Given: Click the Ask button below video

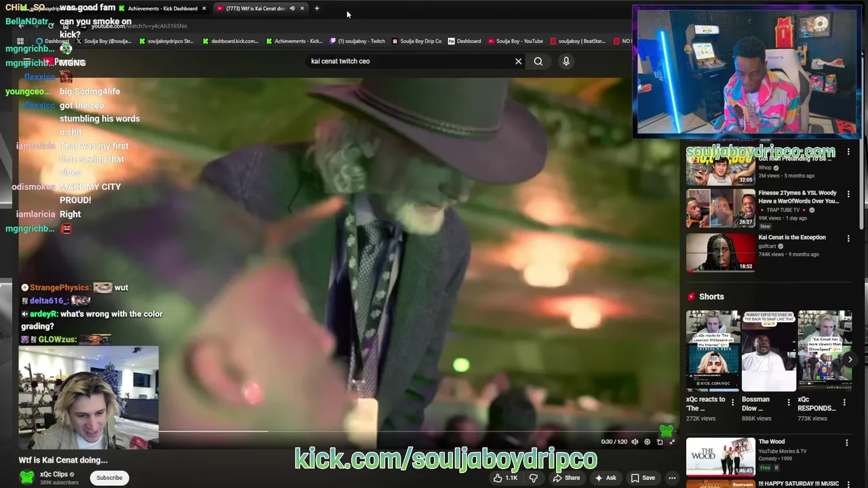Looking at the screenshot, I should point(605,478).
